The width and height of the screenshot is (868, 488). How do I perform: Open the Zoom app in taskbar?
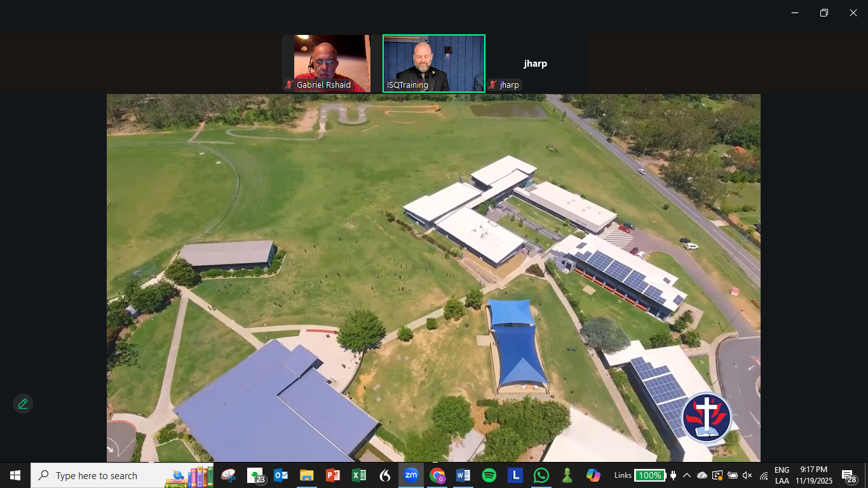(x=411, y=475)
